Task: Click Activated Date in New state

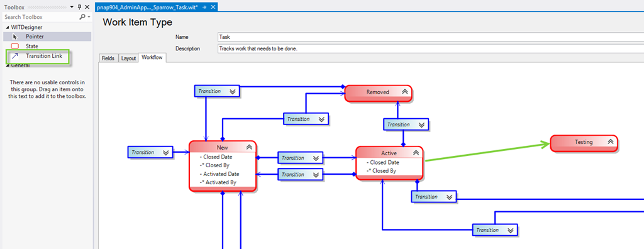Action: pyautogui.click(x=221, y=174)
